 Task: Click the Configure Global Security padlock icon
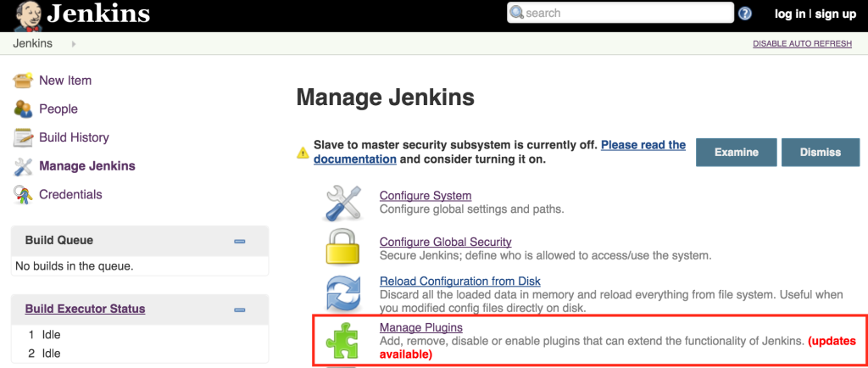[x=343, y=248]
